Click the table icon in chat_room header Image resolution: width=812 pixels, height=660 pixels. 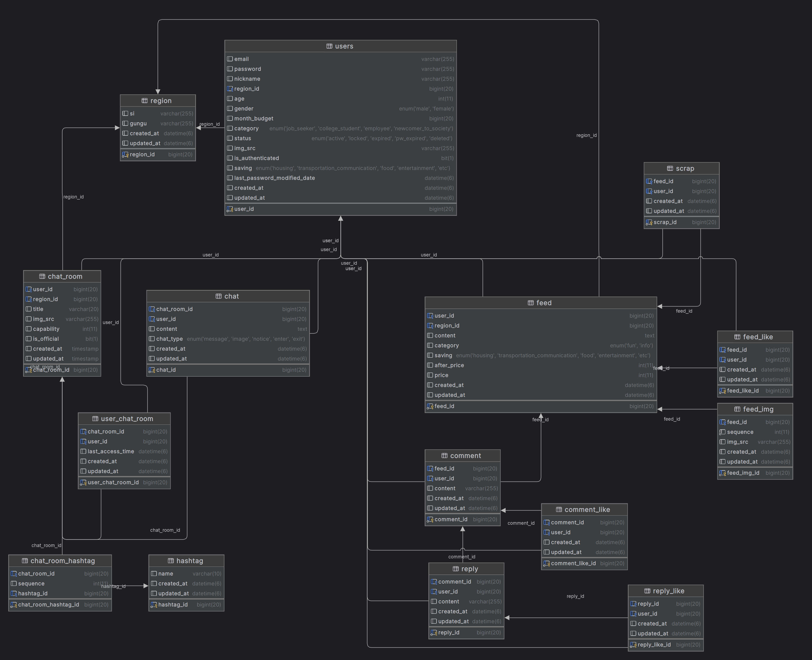point(42,276)
